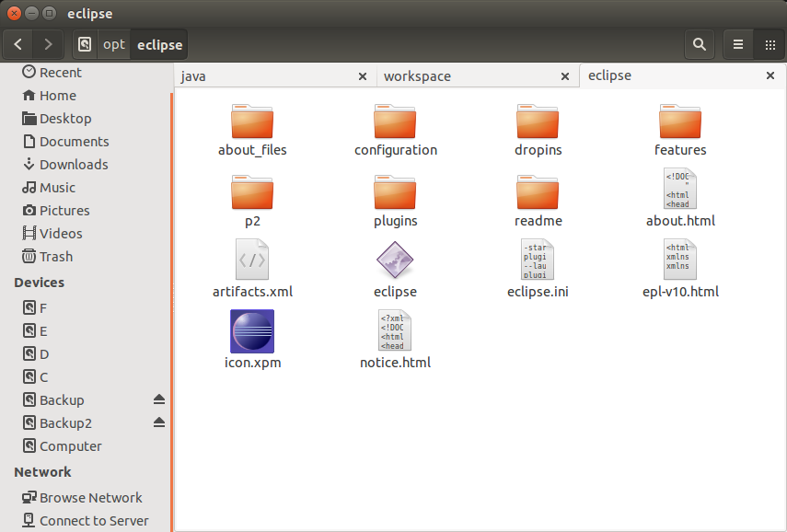
Task: Select the features folder icon
Action: [x=680, y=121]
